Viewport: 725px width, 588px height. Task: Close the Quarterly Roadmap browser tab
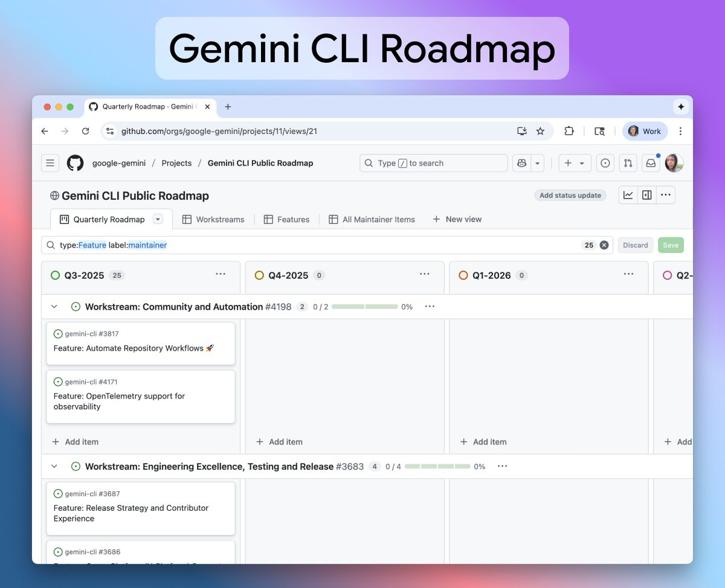pos(207,107)
